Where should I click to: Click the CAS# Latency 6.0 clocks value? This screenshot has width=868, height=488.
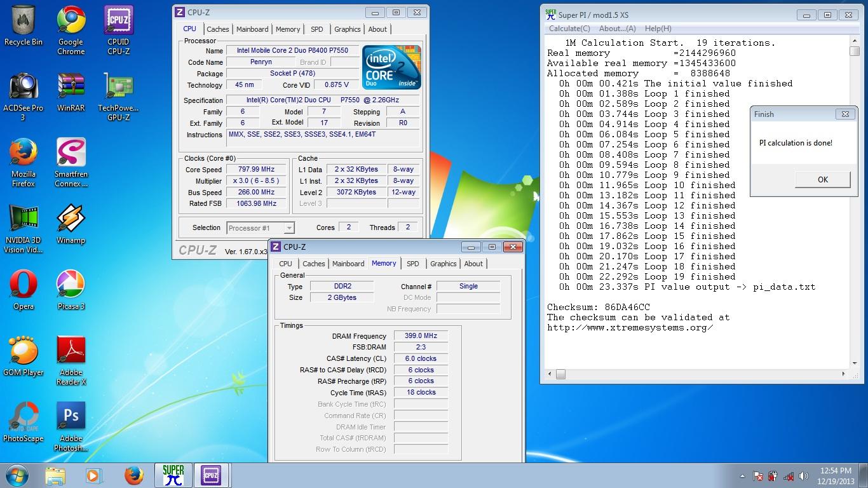(x=421, y=358)
